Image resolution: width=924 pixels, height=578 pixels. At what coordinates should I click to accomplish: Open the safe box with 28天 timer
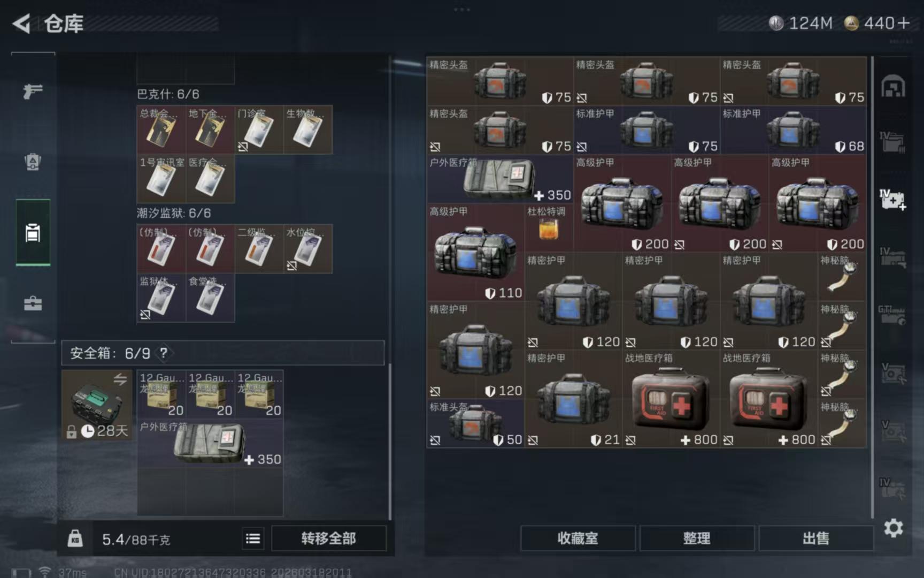pyautogui.click(x=97, y=405)
